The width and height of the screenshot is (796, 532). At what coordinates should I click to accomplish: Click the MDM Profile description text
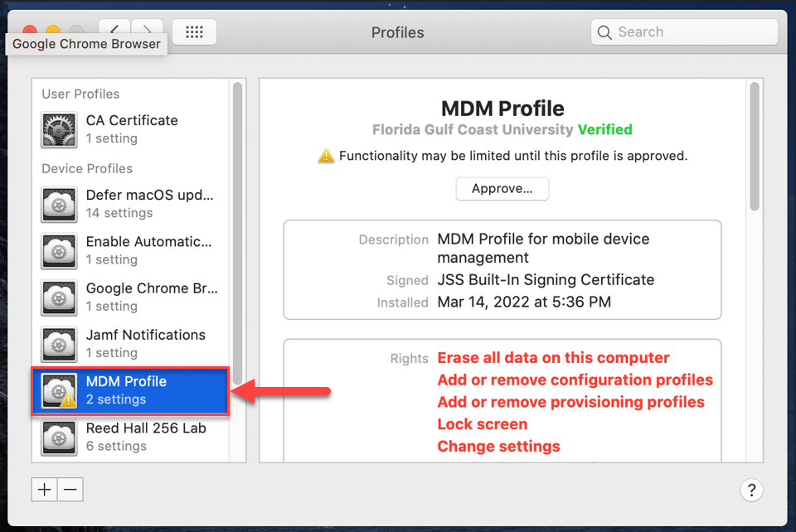(543, 248)
